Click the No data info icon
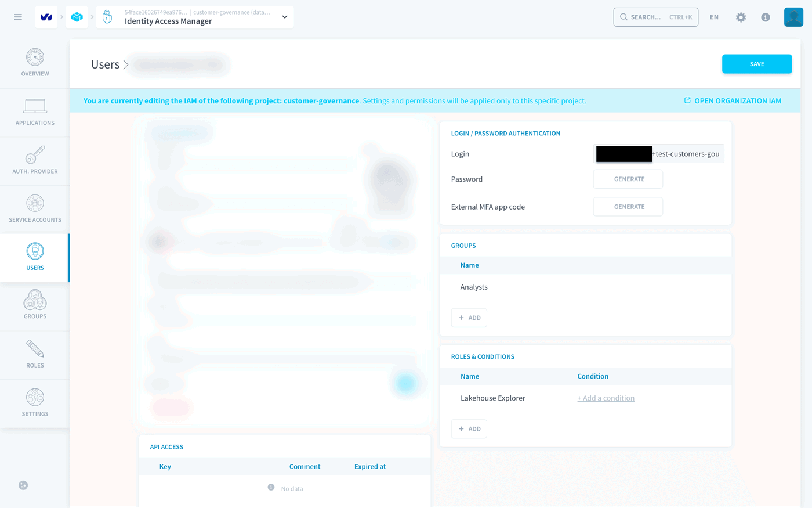This screenshot has width=812, height=508. click(271, 488)
